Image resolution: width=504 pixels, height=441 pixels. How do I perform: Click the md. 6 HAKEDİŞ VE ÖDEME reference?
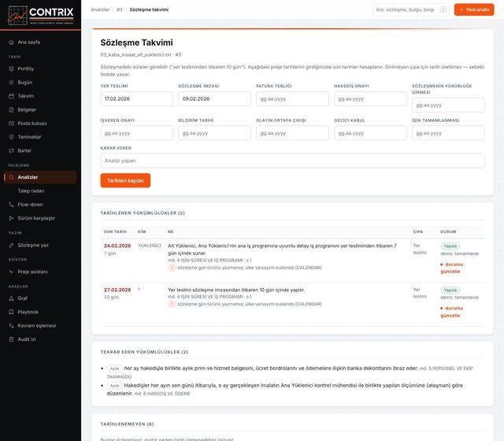(162, 394)
